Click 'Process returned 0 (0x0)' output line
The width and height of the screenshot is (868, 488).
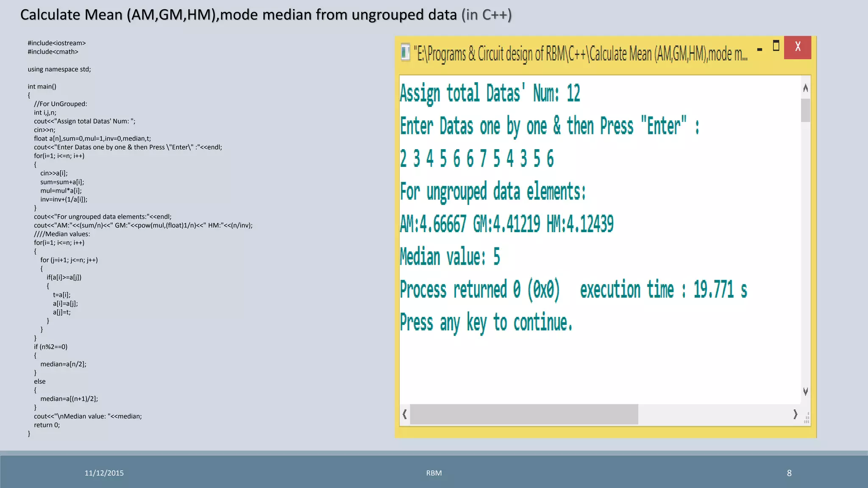click(x=480, y=290)
